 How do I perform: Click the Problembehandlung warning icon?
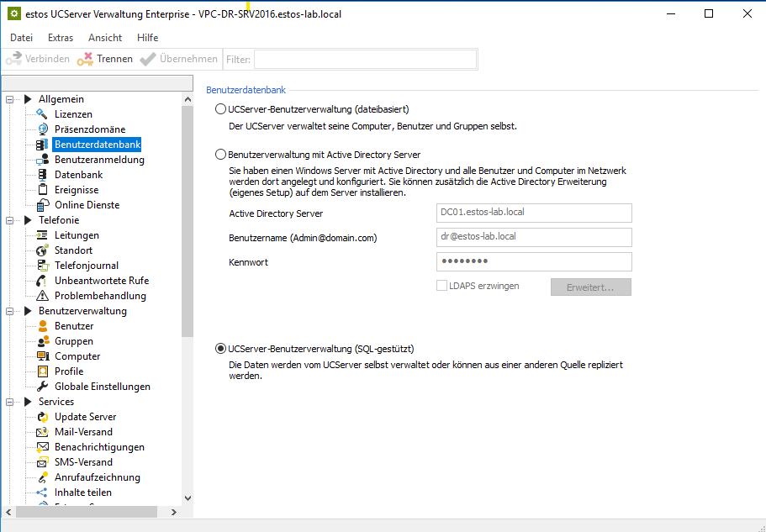(42, 296)
